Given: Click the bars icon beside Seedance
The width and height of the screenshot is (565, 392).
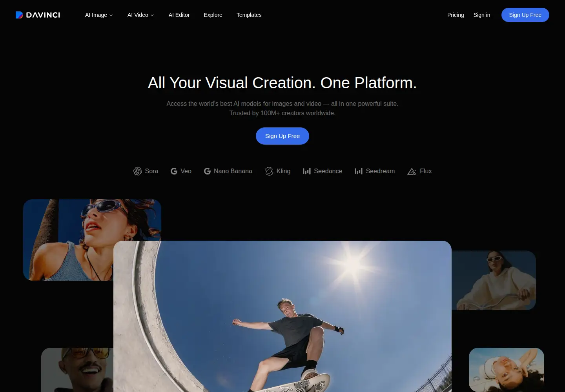Looking at the screenshot, I should [307, 171].
